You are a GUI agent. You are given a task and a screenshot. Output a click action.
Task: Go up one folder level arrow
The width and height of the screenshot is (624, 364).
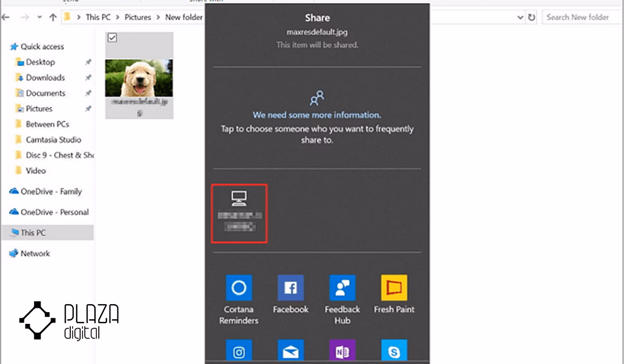(53, 17)
